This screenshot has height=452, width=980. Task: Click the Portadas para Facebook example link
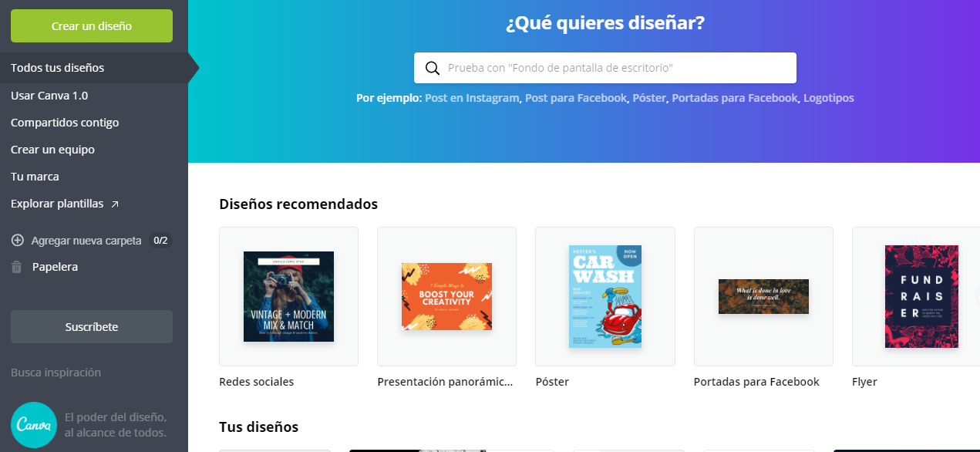[735, 98]
